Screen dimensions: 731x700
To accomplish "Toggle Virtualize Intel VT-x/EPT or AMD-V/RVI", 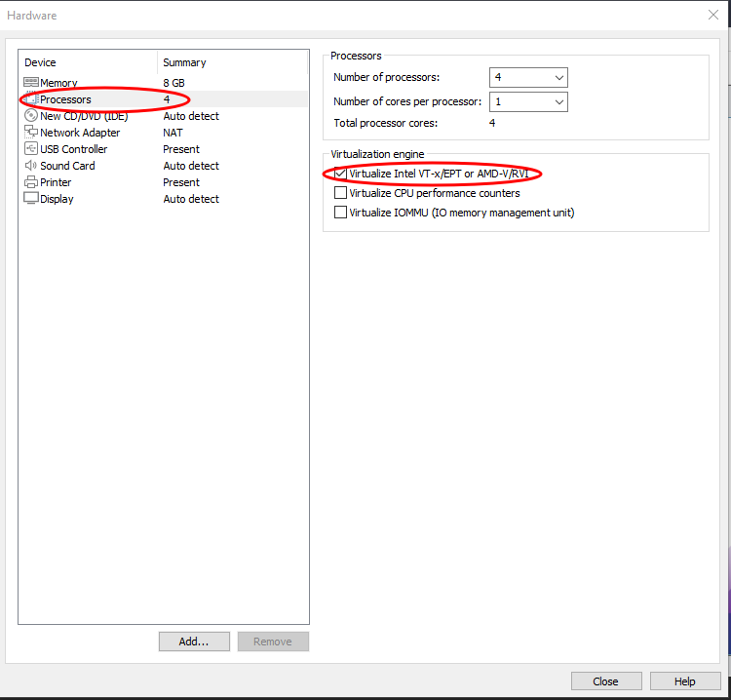I will [x=341, y=174].
